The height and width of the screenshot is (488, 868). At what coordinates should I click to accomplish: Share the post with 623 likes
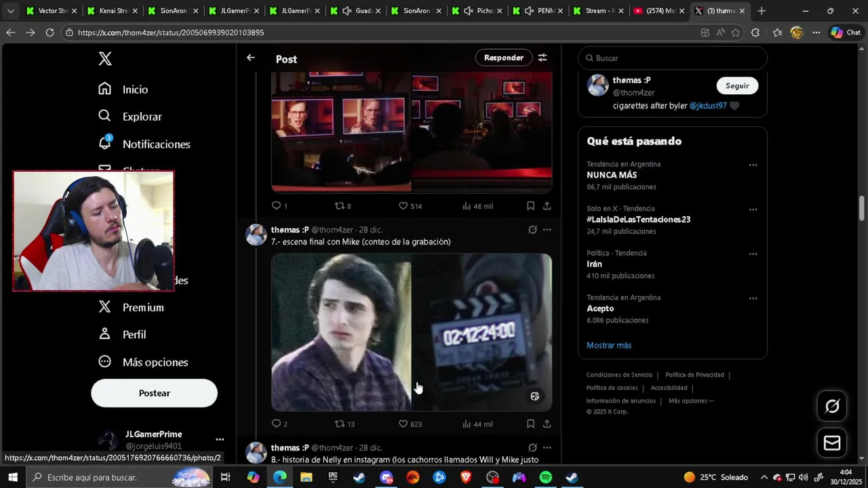547,424
